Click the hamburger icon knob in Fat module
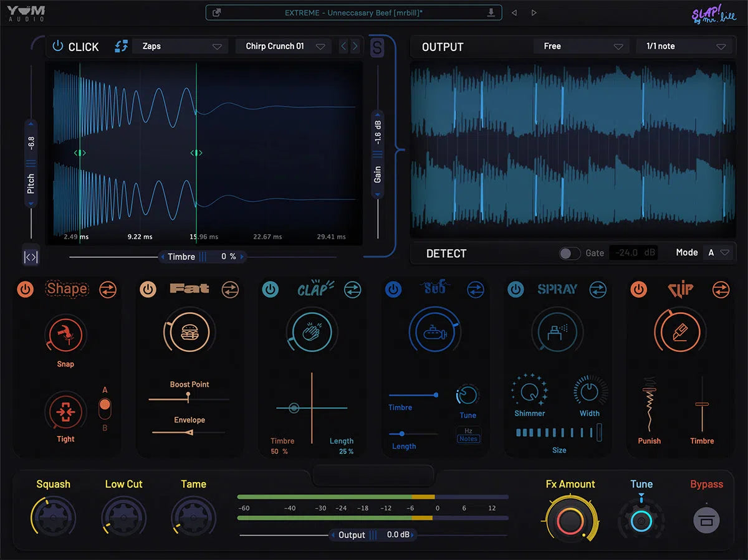This screenshot has height=560, width=748. tap(189, 331)
